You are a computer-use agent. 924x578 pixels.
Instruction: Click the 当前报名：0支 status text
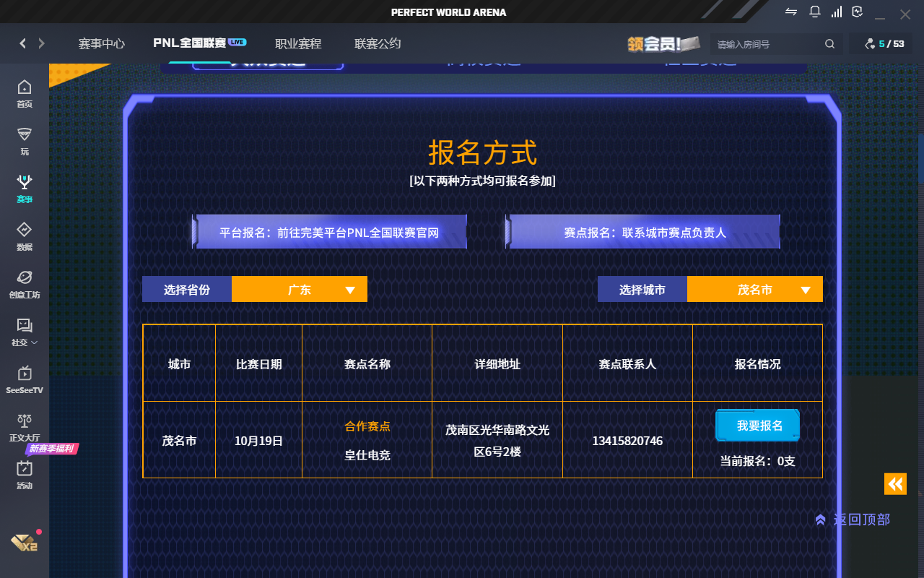pos(757,460)
